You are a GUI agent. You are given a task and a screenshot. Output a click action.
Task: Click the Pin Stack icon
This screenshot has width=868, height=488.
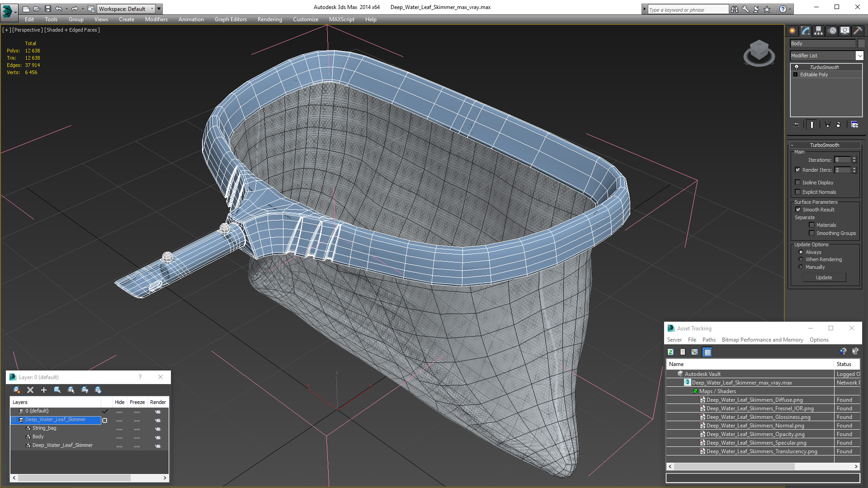(x=796, y=125)
